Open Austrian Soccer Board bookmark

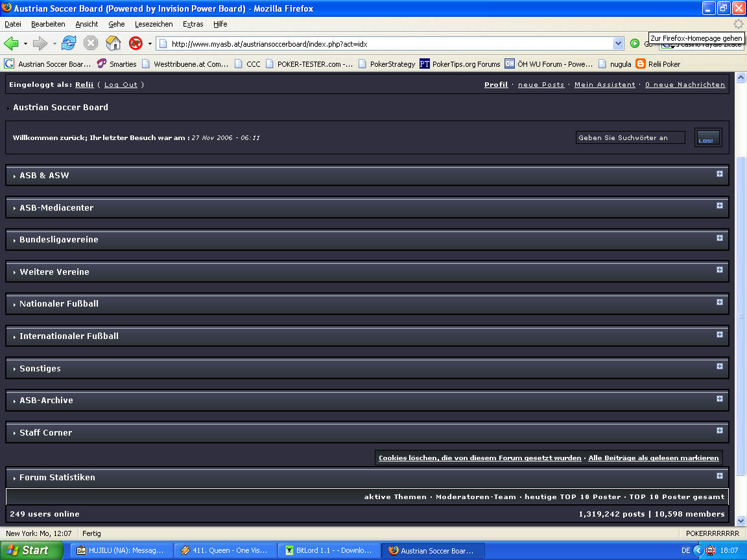point(47,64)
